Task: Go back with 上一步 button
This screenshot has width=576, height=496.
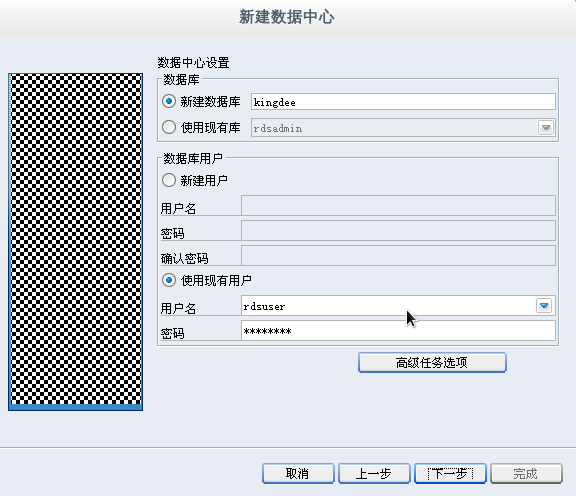Action: click(x=374, y=474)
